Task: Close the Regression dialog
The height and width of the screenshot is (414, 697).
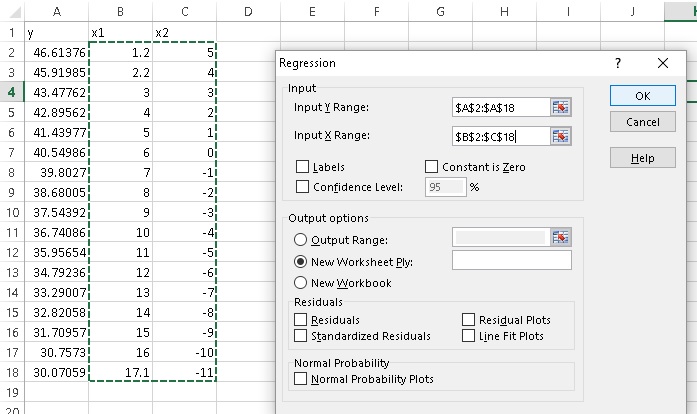Action: pos(663,63)
